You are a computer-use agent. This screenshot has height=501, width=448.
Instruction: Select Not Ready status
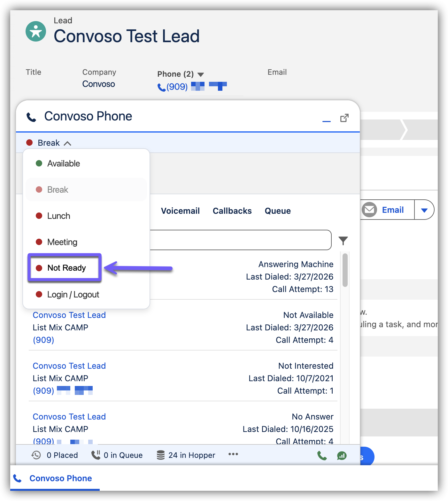tap(66, 268)
